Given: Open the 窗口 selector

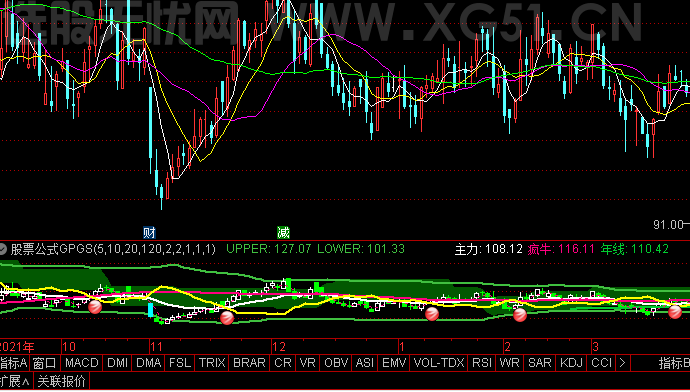Looking at the screenshot, I should [x=45, y=363].
